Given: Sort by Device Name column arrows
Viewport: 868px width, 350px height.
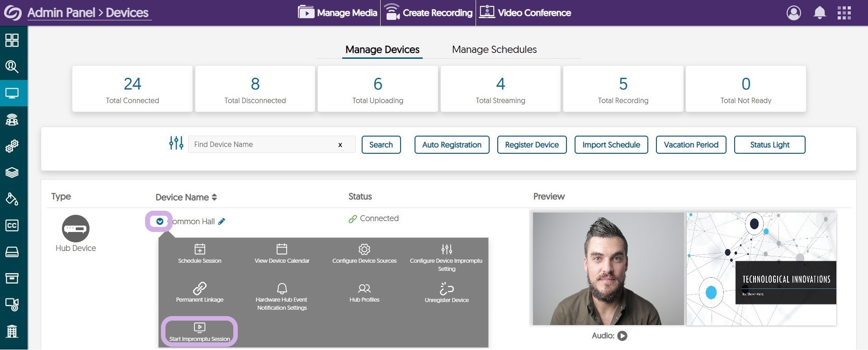Looking at the screenshot, I should tap(214, 197).
